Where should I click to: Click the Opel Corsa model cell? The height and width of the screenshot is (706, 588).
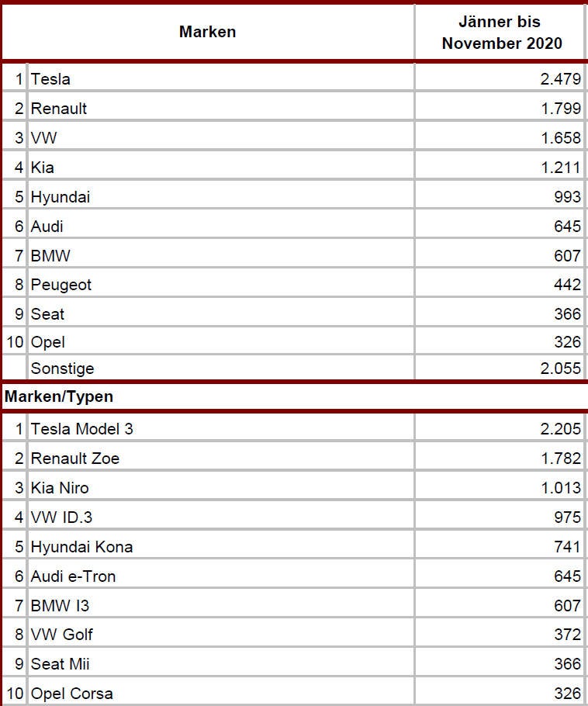(71, 693)
